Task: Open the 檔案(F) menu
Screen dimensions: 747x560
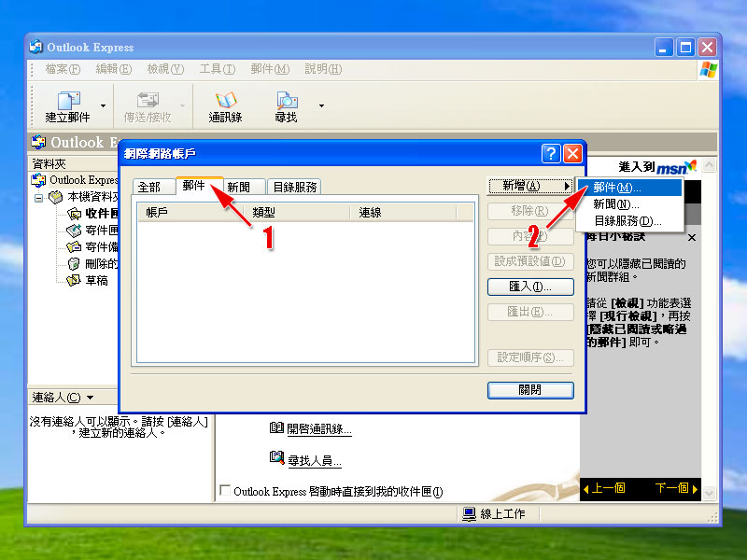Action: pos(63,69)
